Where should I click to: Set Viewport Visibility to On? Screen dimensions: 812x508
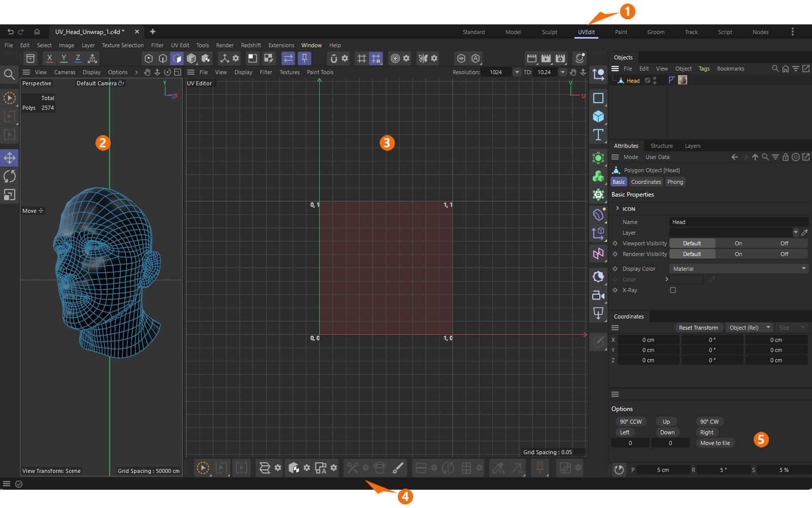(x=738, y=243)
